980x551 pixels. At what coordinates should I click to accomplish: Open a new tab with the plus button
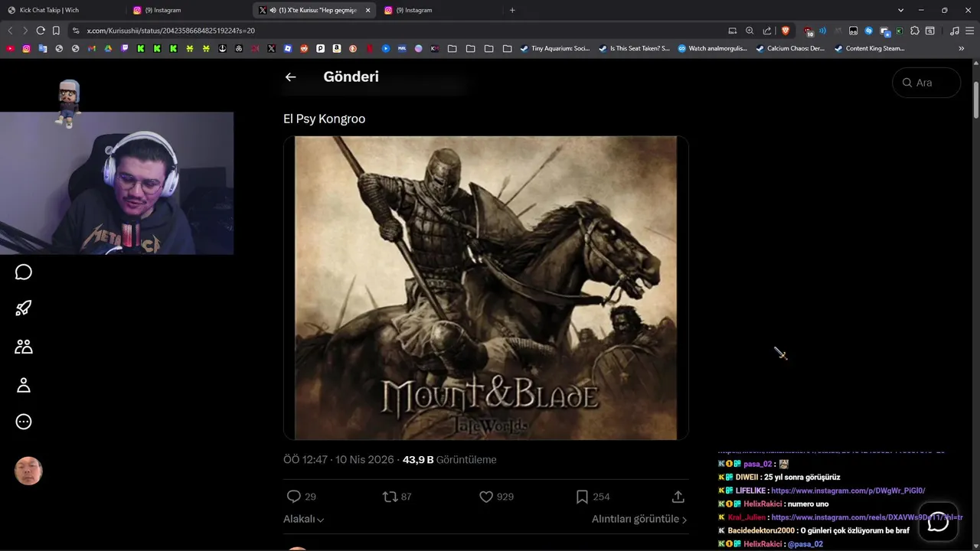coord(512,10)
